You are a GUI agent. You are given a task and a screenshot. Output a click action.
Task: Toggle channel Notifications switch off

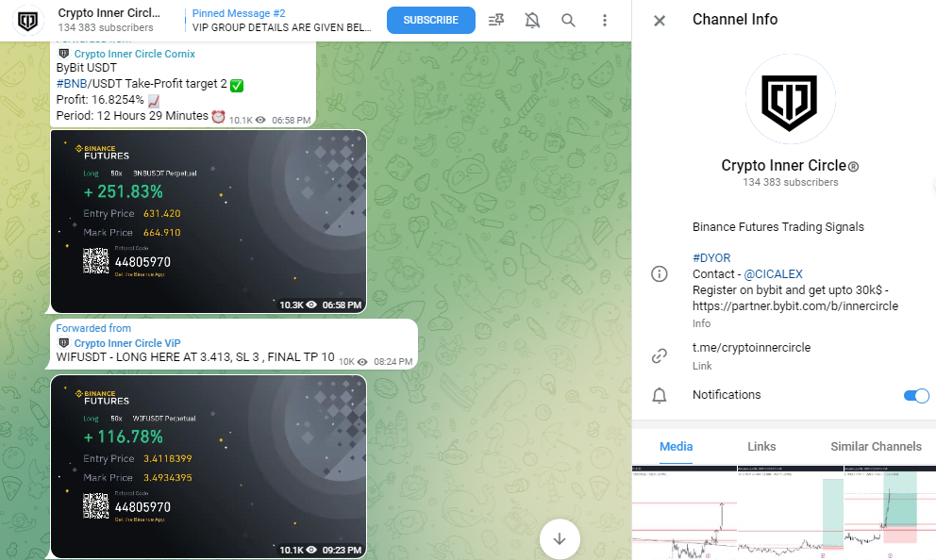915,395
